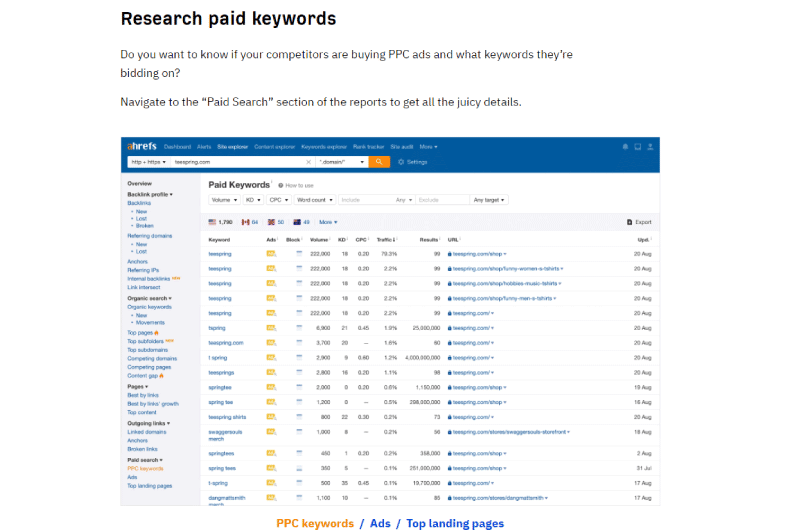This screenshot has height=530, width=800.
Task: Open the Rank tracker nav item
Action: coord(368,147)
